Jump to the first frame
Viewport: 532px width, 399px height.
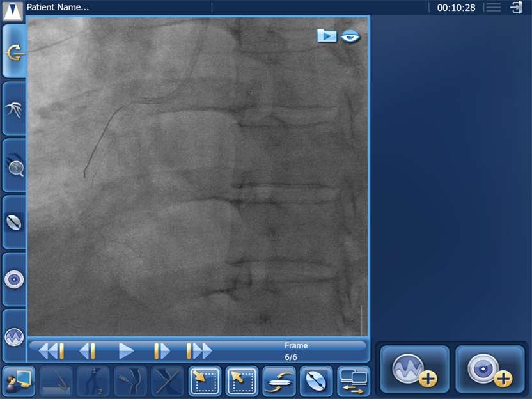(51, 351)
